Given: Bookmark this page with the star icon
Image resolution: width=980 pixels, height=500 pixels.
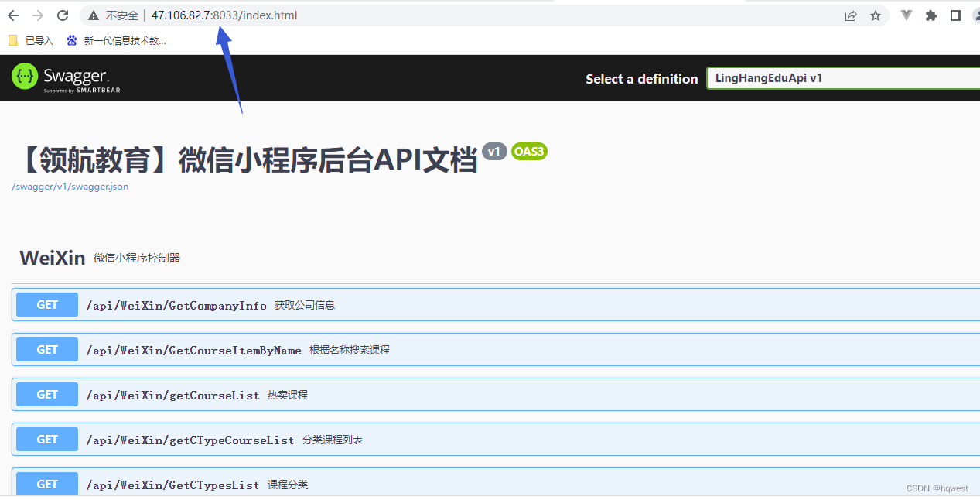Looking at the screenshot, I should click(x=876, y=15).
